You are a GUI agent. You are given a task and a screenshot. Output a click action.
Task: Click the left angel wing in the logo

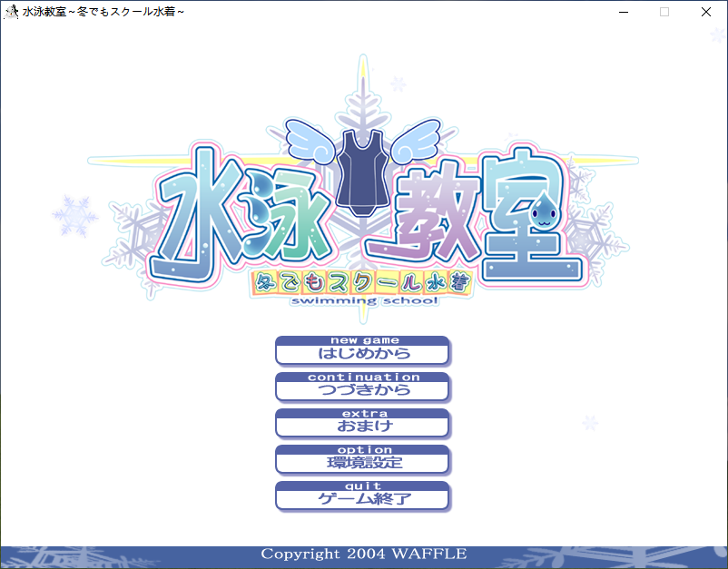(x=313, y=139)
